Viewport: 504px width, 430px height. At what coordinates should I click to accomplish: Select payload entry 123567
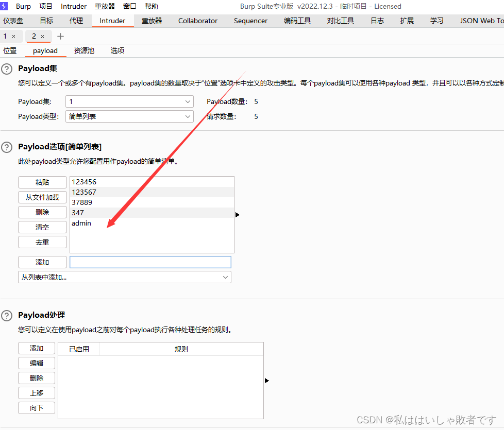[152, 193]
